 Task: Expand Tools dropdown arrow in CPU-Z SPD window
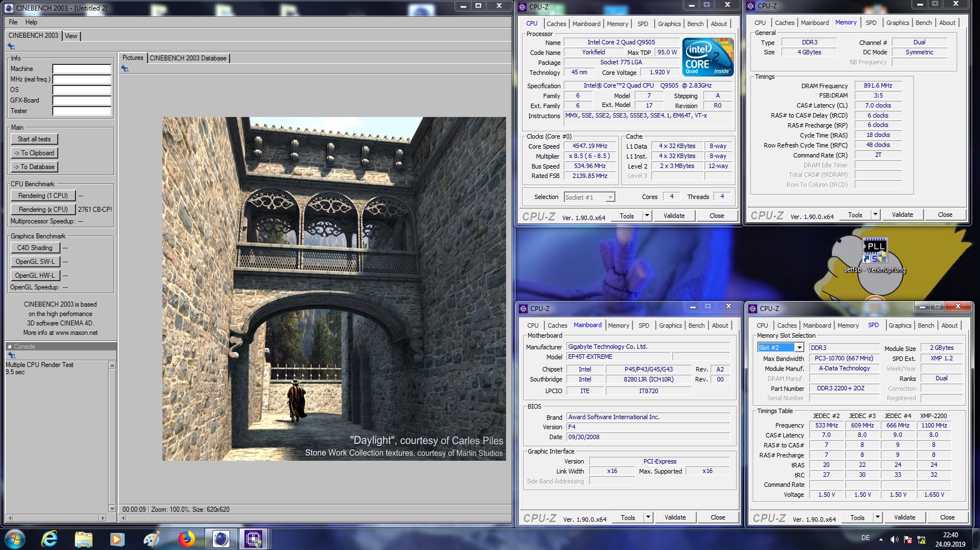(877, 517)
